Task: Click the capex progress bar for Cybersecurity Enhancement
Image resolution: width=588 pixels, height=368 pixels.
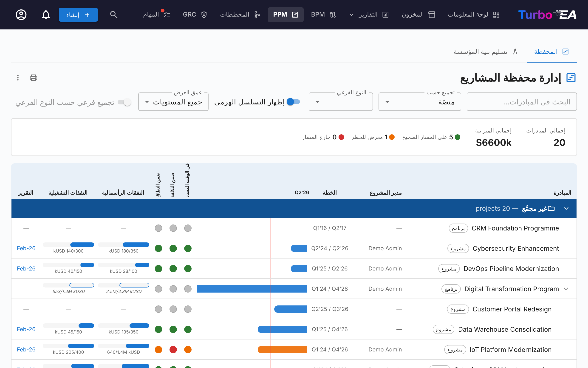Action: pyautogui.click(x=123, y=245)
